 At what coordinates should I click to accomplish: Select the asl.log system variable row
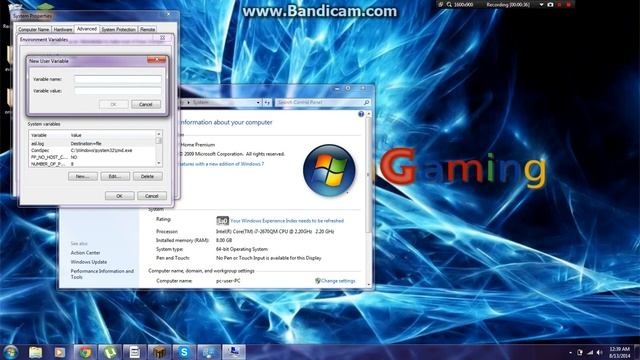pyautogui.click(x=92, y=143)
